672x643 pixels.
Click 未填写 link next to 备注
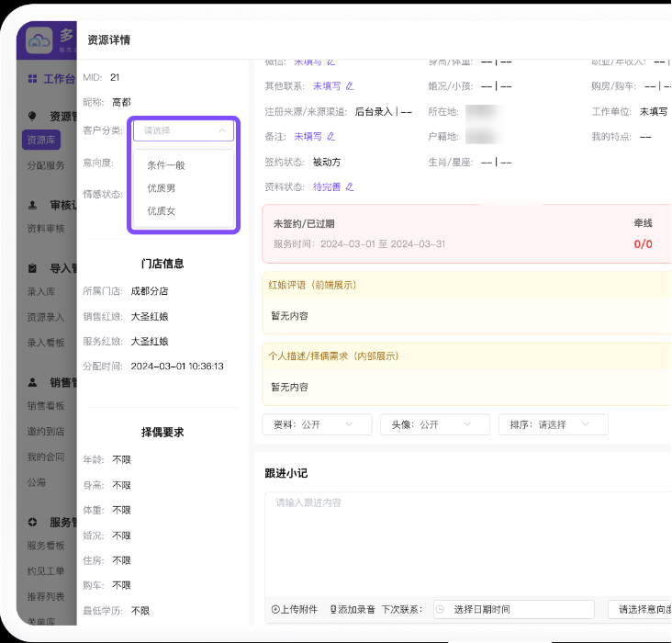click(x=308, y=136)
